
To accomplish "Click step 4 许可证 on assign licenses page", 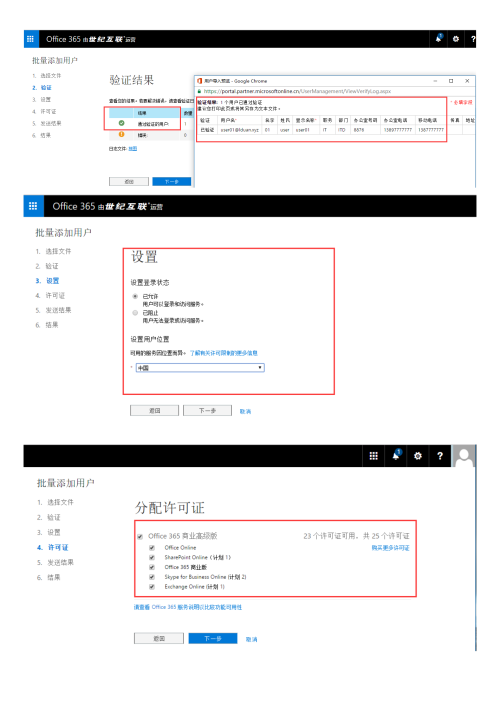I will click(x=53, y=547).
